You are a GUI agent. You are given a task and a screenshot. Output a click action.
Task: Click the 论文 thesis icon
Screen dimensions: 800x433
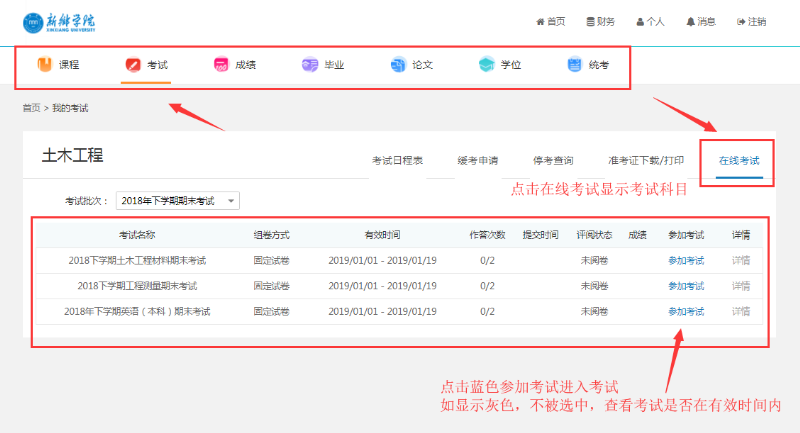pos(398,65)
